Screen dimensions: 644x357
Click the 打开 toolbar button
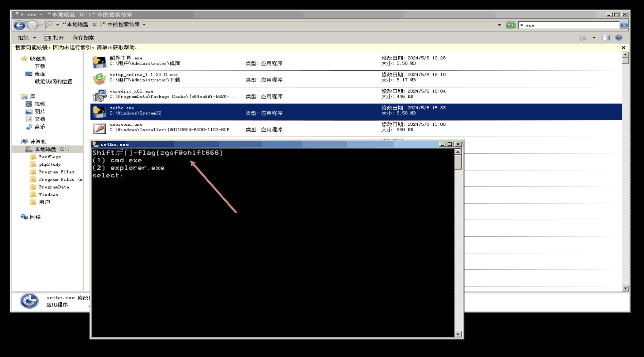point(54,38)
